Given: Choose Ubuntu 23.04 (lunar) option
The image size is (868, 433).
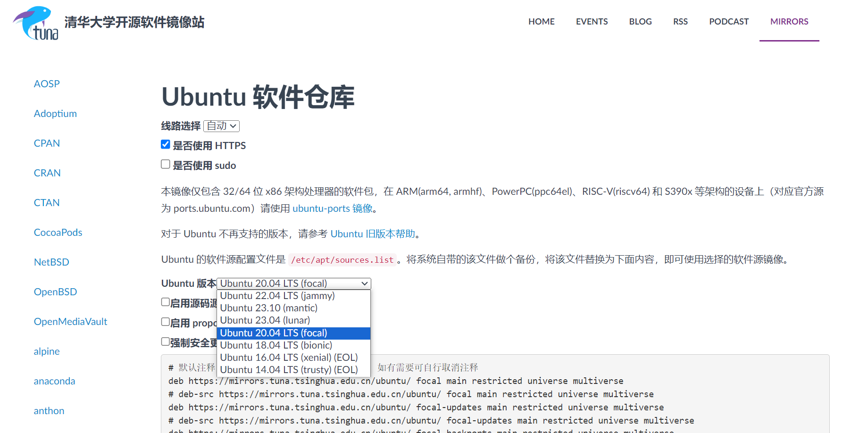Looking at the screenshot, I should point(293,320).
